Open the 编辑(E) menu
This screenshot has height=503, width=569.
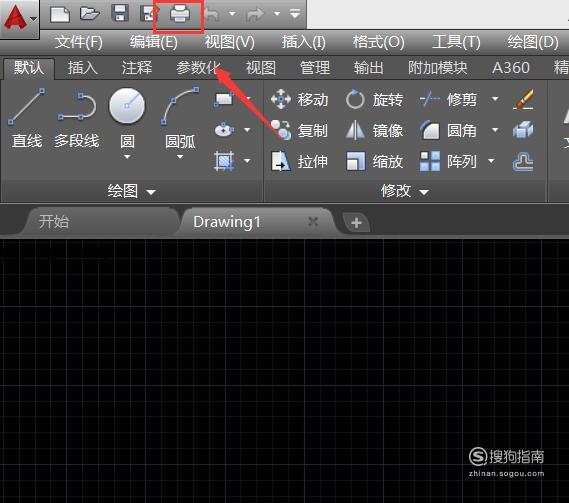[x=154, y=42]
